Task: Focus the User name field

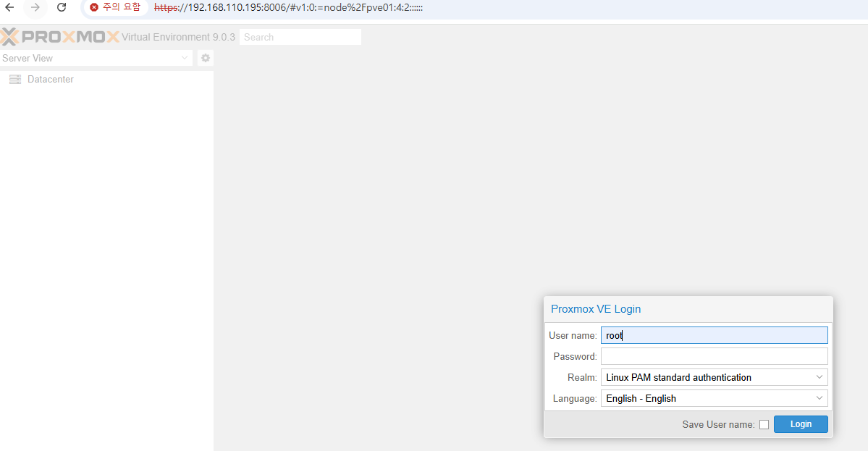Action: [714, 335]
